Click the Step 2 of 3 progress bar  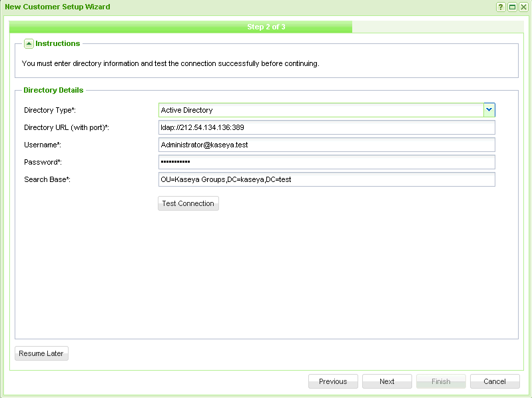[266, 27]
